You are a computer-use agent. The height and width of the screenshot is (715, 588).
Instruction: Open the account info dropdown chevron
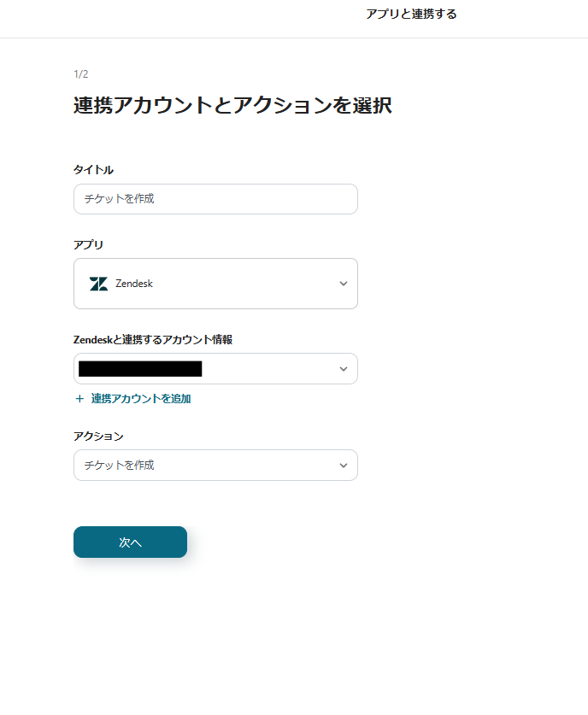343,369
